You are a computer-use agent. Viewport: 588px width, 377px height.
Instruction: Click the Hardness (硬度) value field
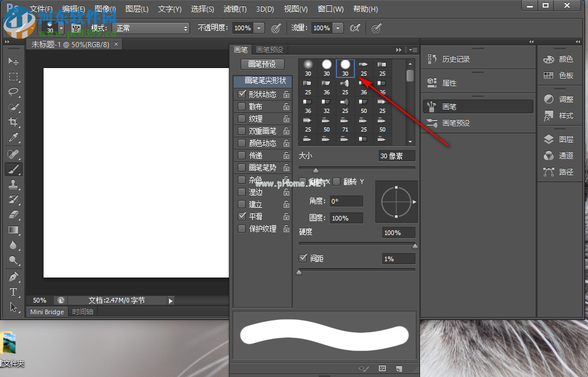point(398,233)
